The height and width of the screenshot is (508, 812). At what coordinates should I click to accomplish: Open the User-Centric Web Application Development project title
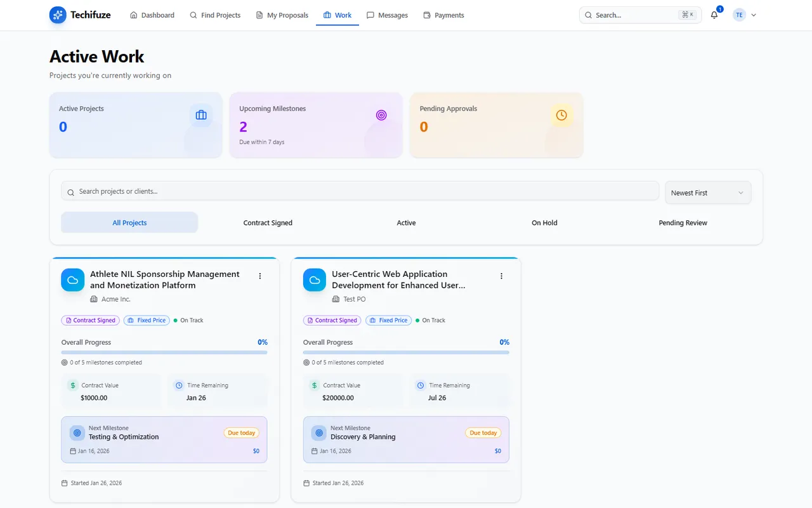398,280
